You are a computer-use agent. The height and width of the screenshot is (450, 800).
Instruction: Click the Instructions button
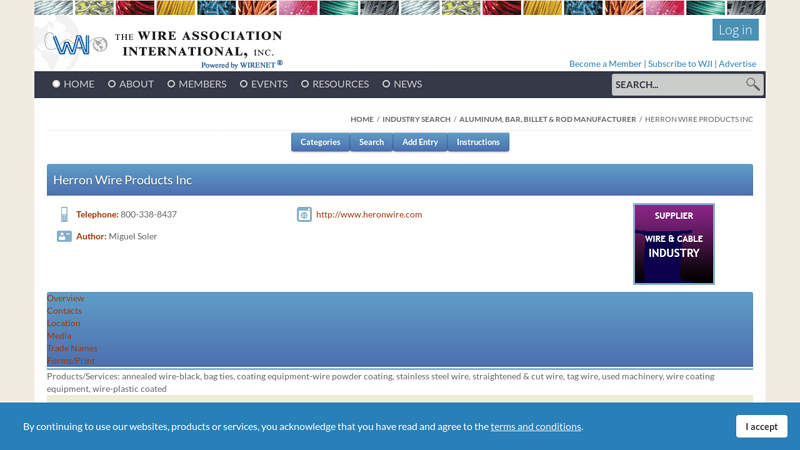coord(478,142)
